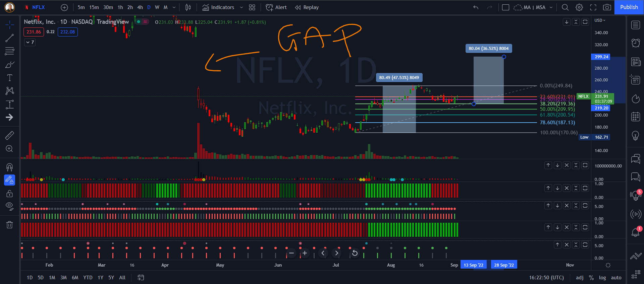Open the news panel
This screenshot has height=284, width=644.
[636, 62]
